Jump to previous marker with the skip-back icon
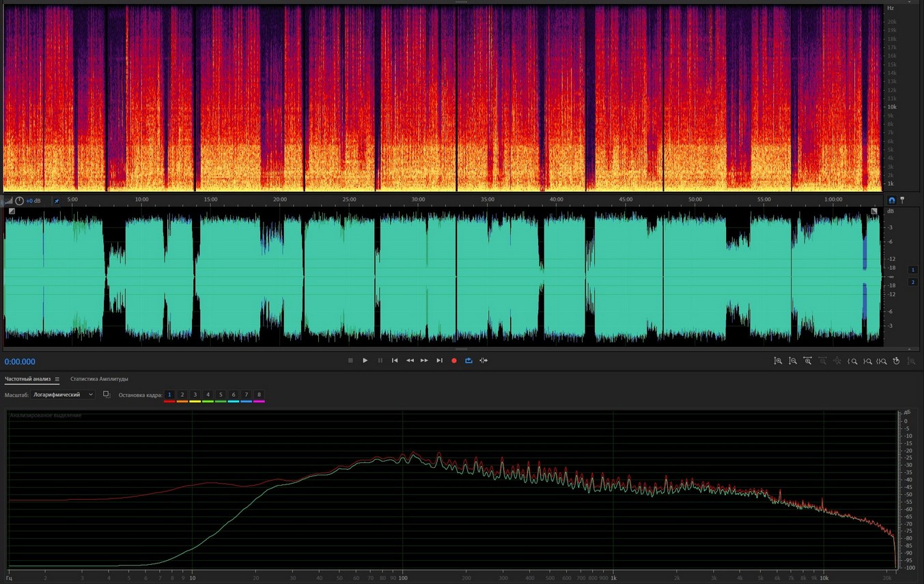The image size is (924, 584). click(395, 361)
